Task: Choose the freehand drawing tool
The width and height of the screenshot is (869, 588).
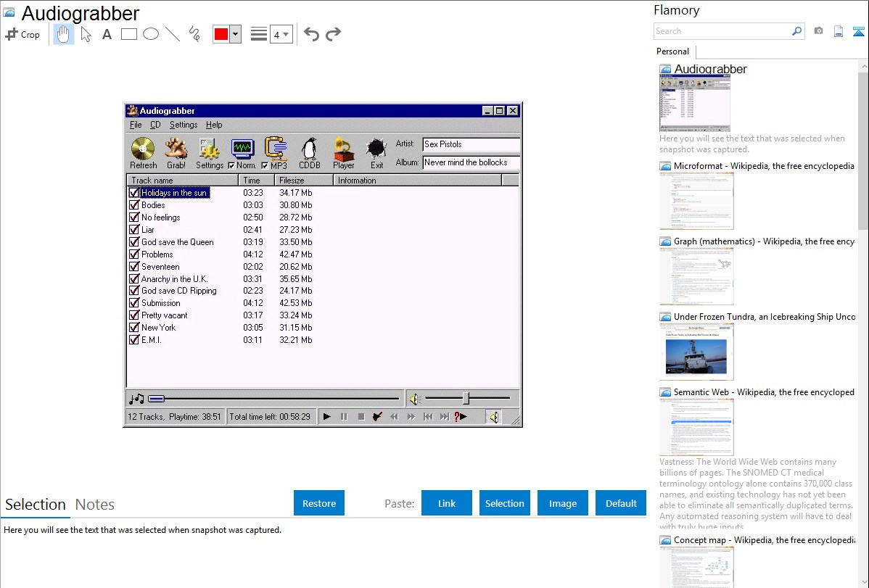Action: click(194, 34)
